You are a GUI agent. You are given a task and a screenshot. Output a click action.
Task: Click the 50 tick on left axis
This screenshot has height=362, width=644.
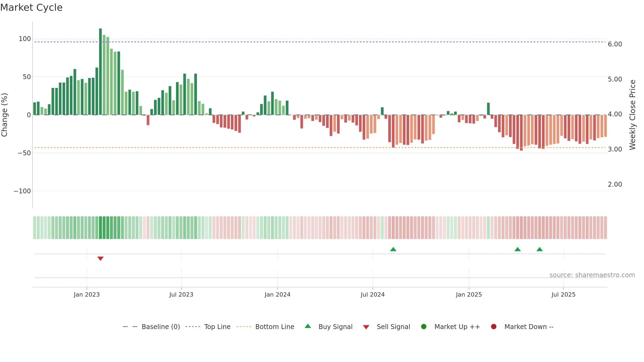click(27, 77)
